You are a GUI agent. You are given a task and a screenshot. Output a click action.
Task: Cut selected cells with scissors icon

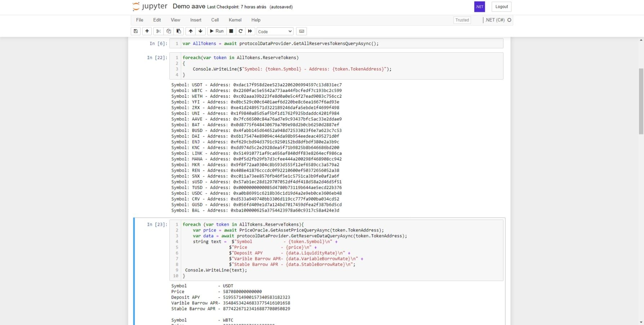[158, 31]
